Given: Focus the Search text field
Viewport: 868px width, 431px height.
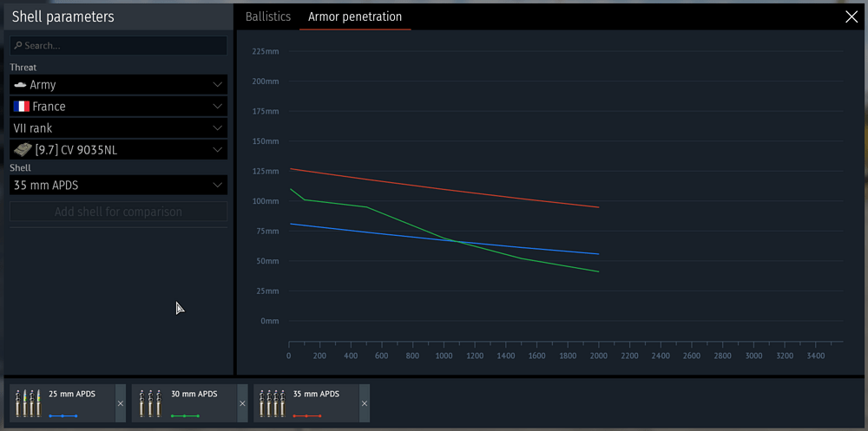Looking at the screenshot, I should pyautogui.click(x=122, y=46).
